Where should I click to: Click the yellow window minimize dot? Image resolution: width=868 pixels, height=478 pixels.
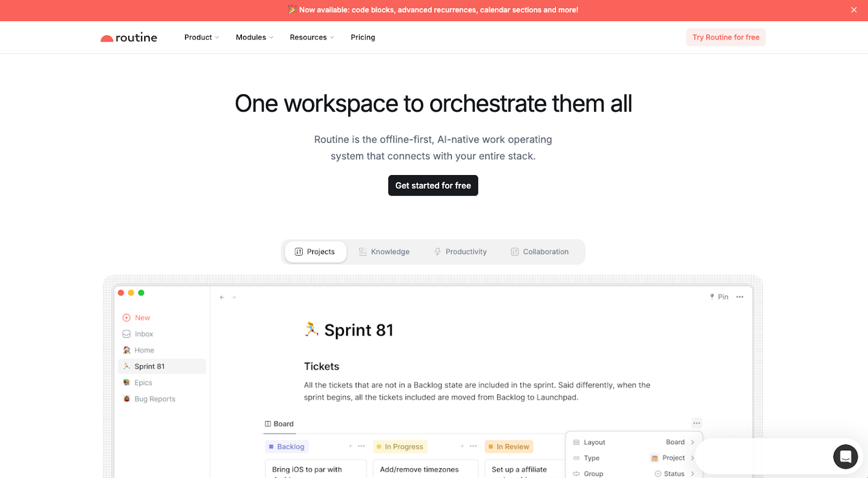pos(131,293)
